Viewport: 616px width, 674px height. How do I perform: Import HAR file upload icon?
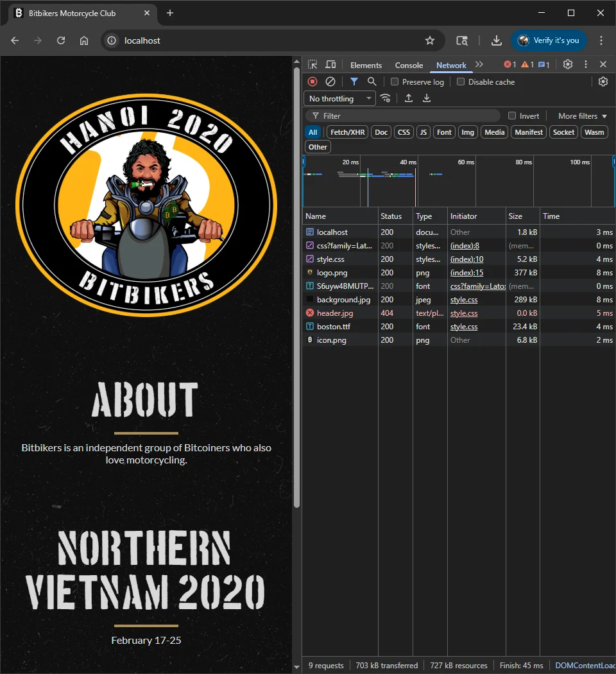point(409,98)
